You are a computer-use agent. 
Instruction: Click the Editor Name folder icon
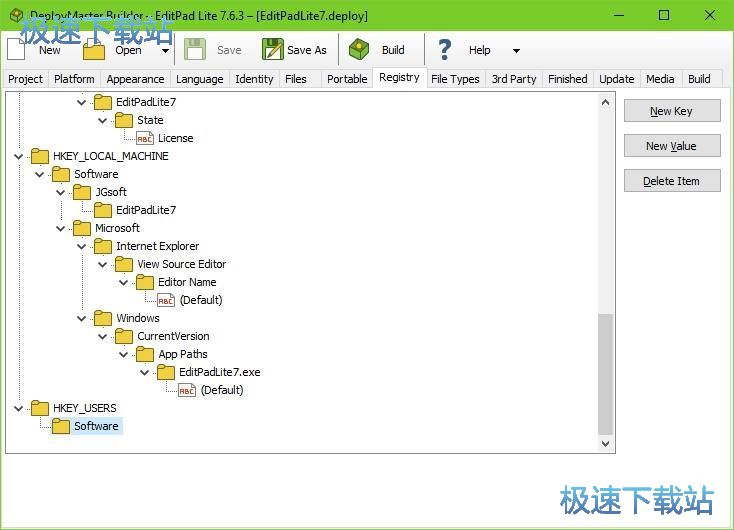(x=145, y=282)
